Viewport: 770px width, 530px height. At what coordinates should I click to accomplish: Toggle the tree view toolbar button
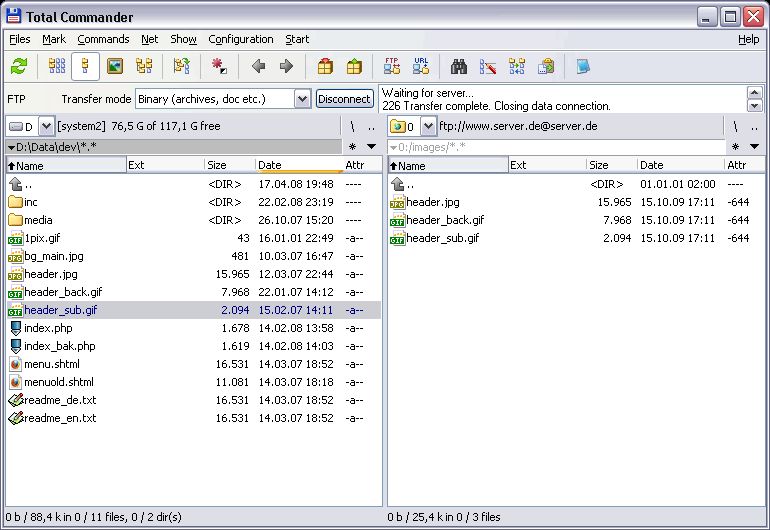click(144, 67)
